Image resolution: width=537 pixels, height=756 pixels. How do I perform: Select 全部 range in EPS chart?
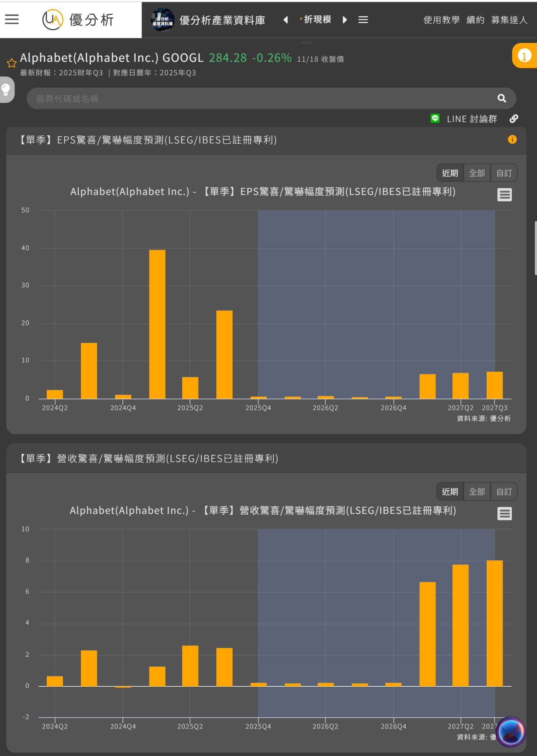[477, 173]
